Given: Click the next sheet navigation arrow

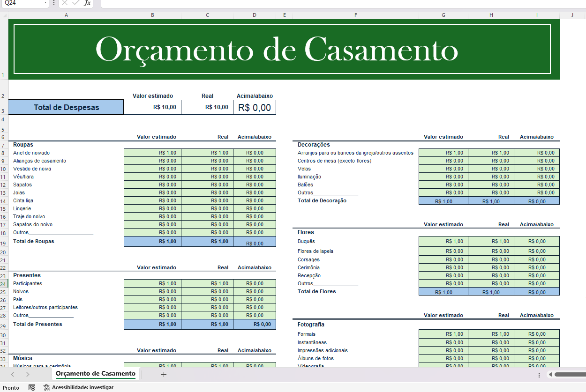Looking at the screenshot, I should pyautogui.click(x=27, y=374).
